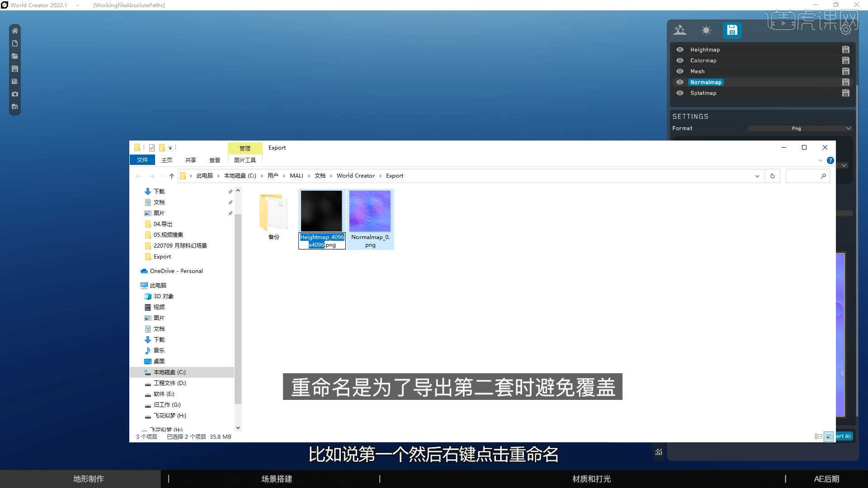Save Colormap using its disk icon
Screen dimensions: 868x488
[846, 61]
